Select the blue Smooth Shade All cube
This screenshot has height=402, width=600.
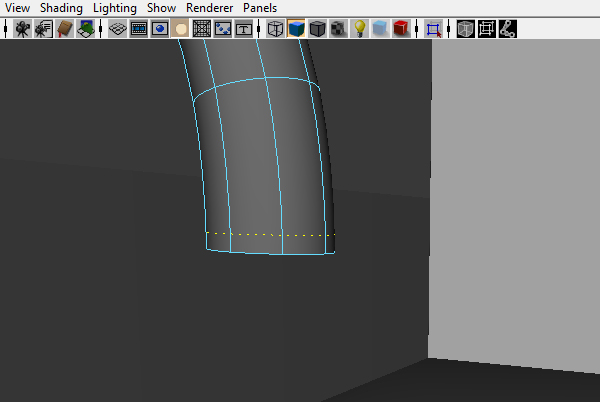tap(296, 29)
